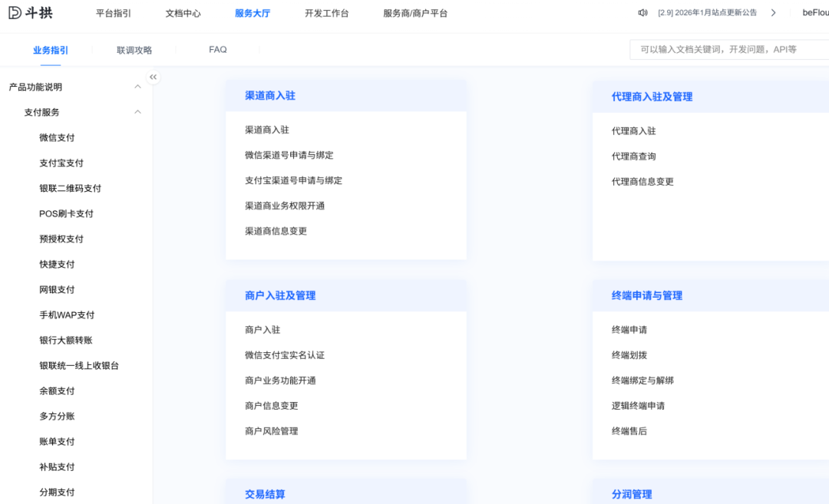Open the 终端绑定与解绑 link

(643, 381)
